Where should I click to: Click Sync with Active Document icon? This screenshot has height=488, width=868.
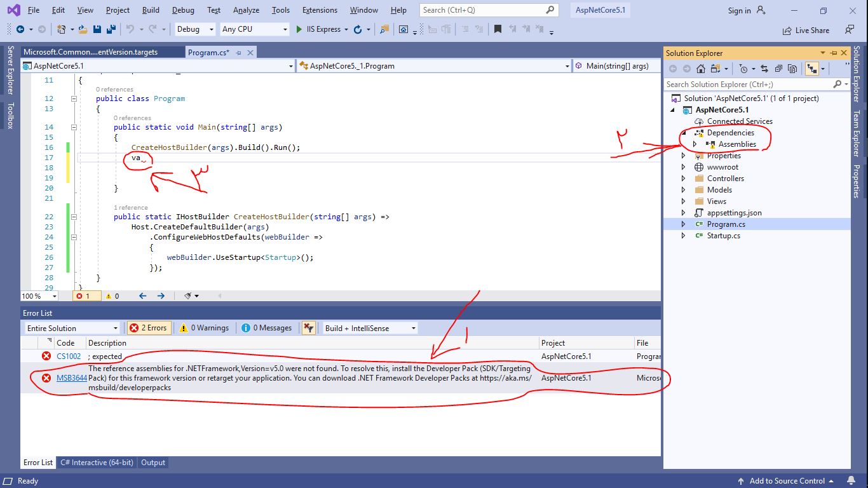click(764, 69)
